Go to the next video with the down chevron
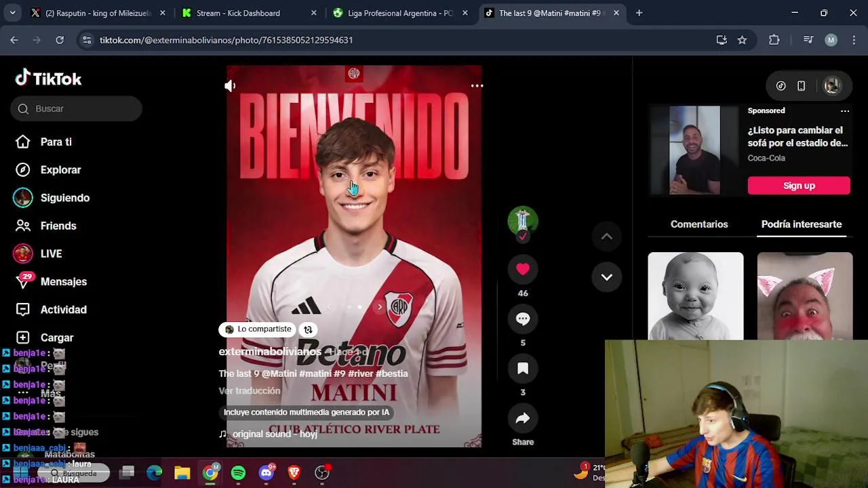 (607, 277)
